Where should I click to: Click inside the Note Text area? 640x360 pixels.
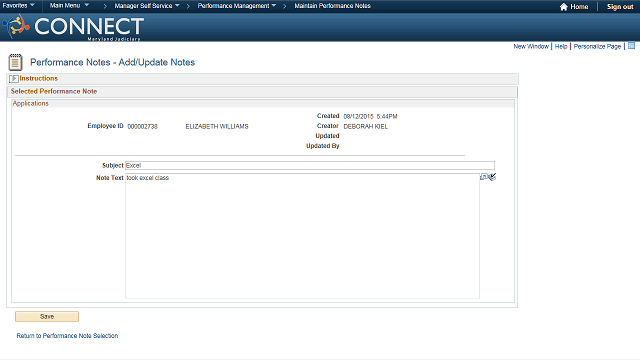(302, 236)
